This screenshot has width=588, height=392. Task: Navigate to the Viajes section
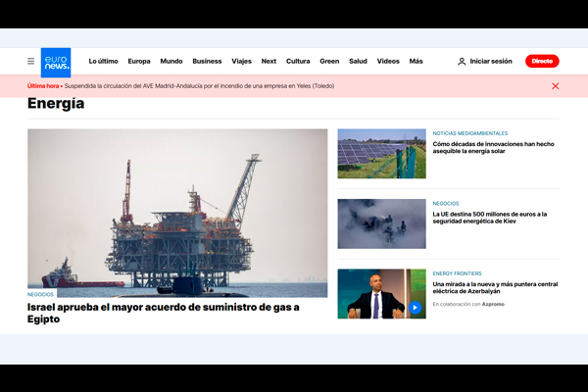click(241, 61)
